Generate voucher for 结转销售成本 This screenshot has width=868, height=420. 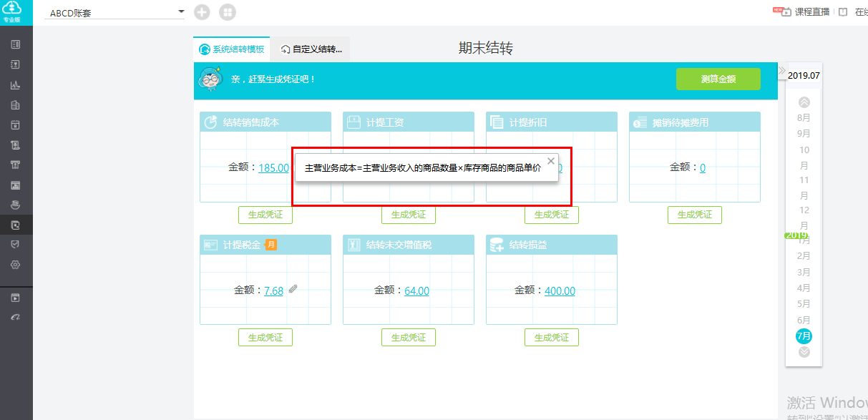pos(265,215)
